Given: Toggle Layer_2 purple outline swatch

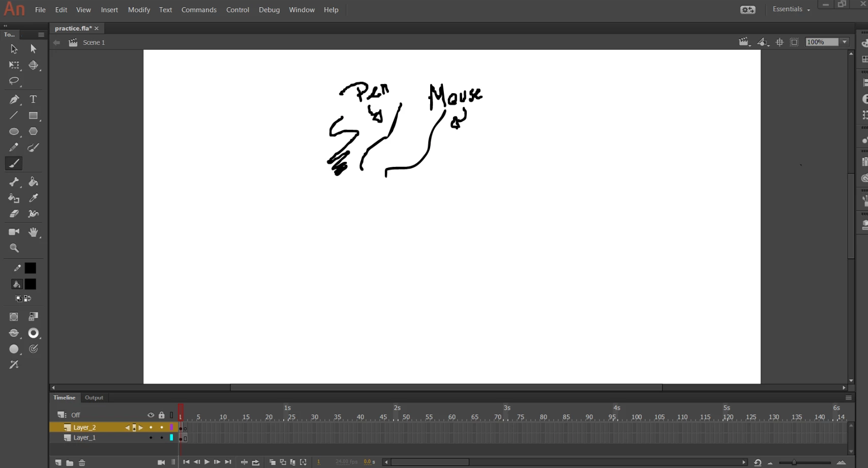Looking at the screenshot, I should (x=171, y=427).
